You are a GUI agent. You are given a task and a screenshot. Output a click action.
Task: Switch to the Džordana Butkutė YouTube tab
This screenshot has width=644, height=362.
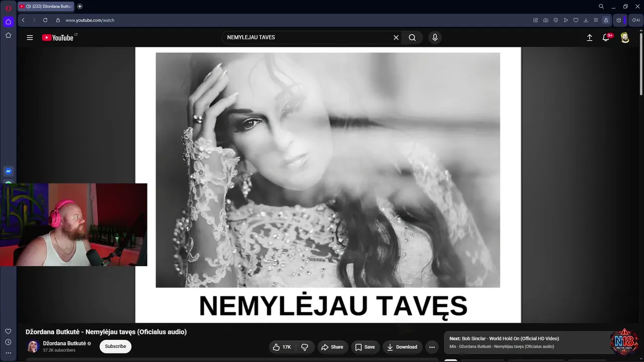(46, 7)
